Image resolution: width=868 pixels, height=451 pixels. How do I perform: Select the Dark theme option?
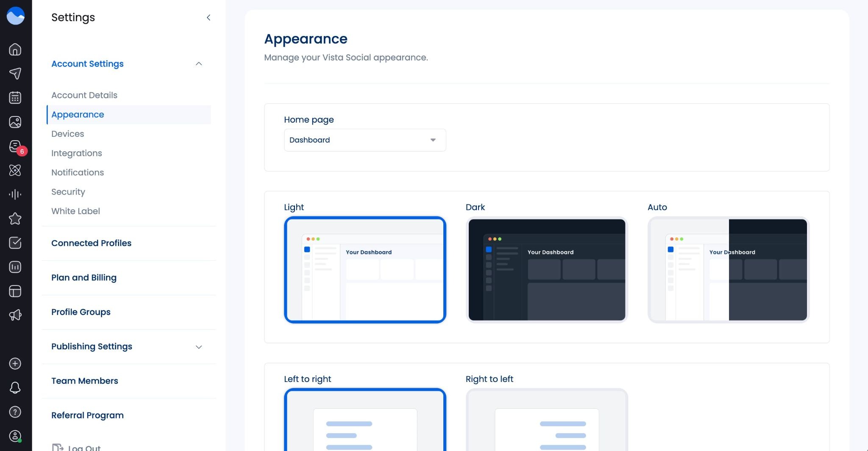click(x=546, y=270)
